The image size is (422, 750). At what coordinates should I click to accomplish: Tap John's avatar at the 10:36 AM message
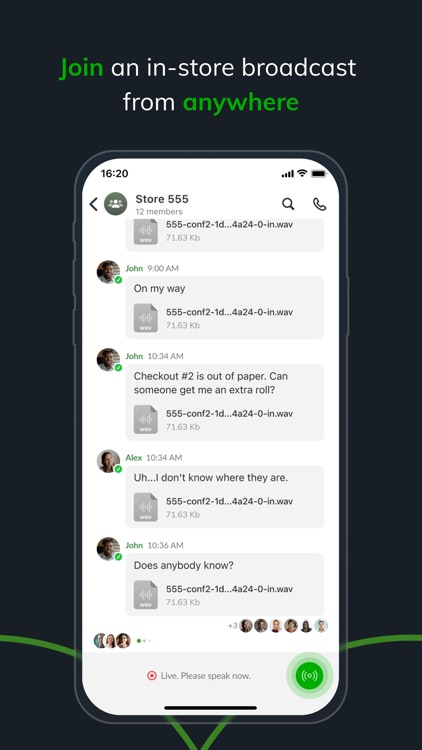click(x=109, y=549)
